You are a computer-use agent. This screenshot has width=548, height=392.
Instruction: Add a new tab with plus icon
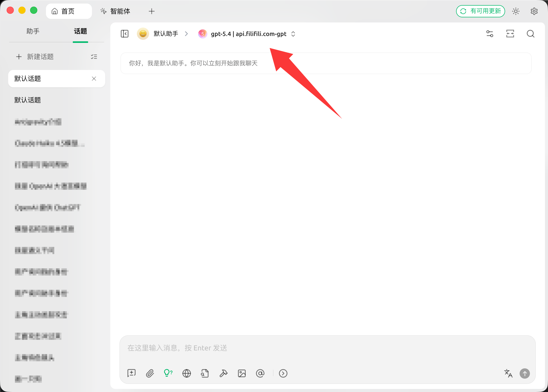(x=152, y=11)
